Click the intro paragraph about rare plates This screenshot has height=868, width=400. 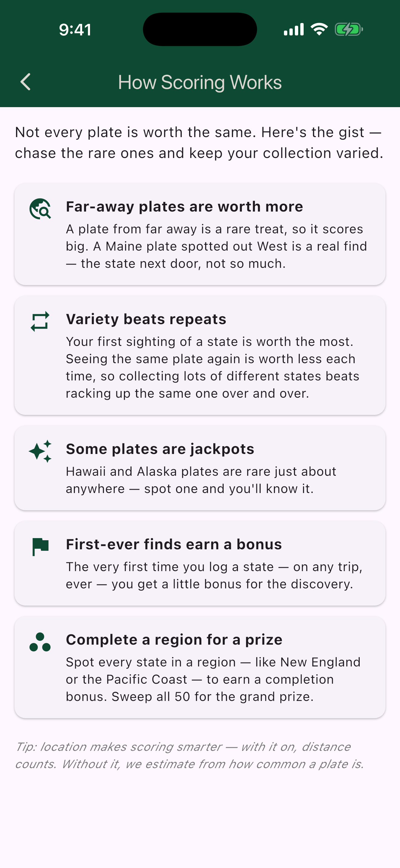point(199,143)
